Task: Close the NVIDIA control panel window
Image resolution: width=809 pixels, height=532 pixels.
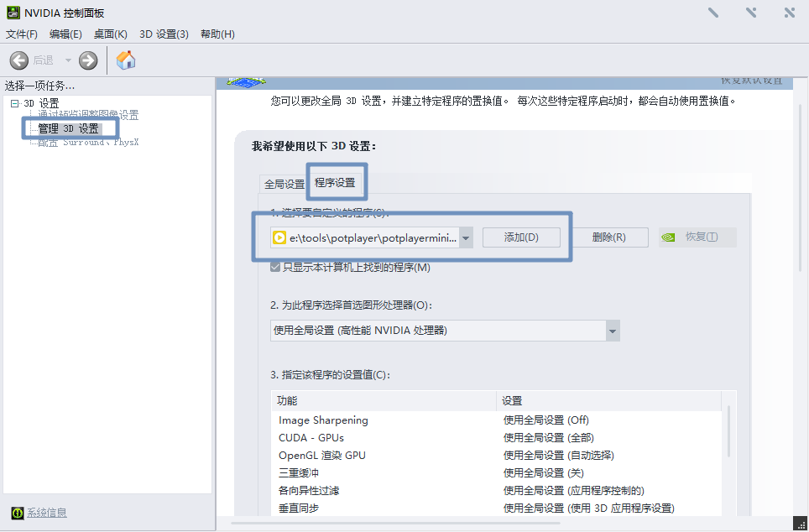Action: (790, 13)
